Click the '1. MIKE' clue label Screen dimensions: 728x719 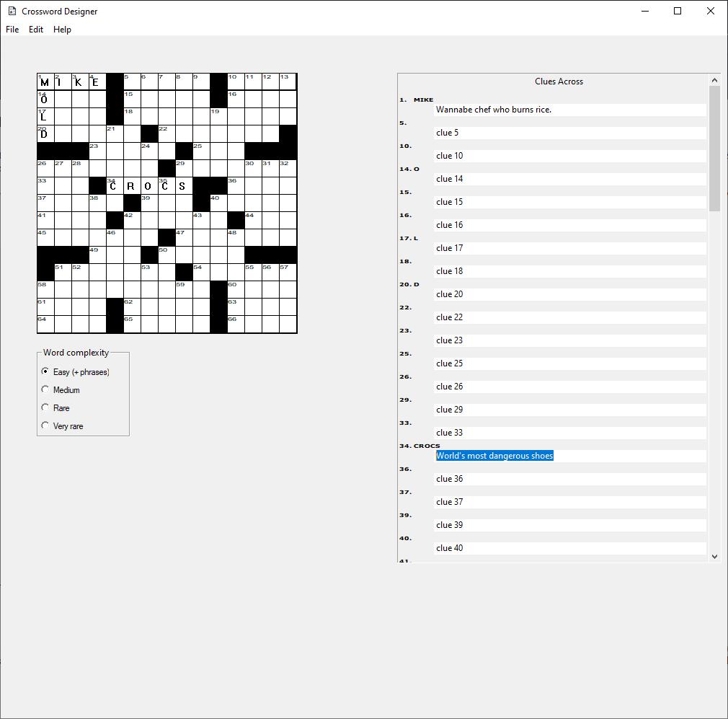pyautogui.click(x=417, y=100)
